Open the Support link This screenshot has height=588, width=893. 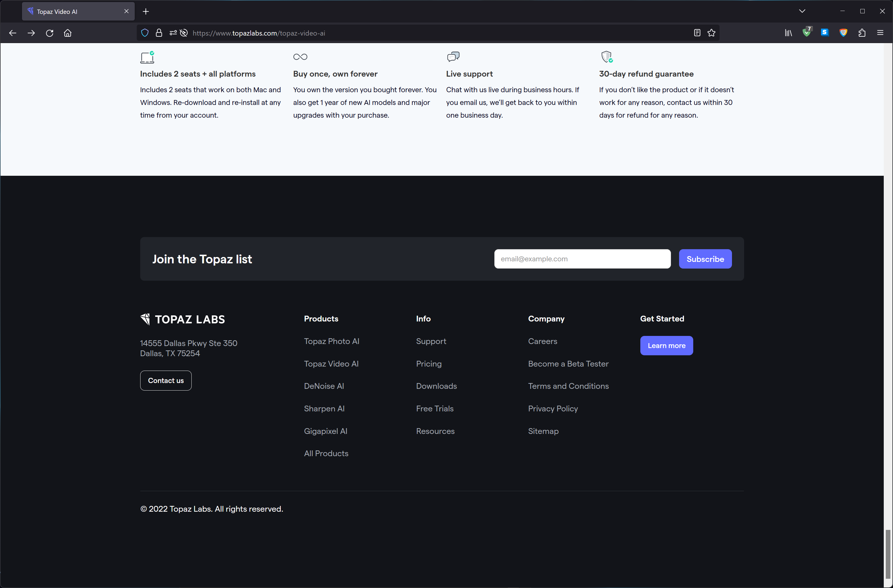431,341
